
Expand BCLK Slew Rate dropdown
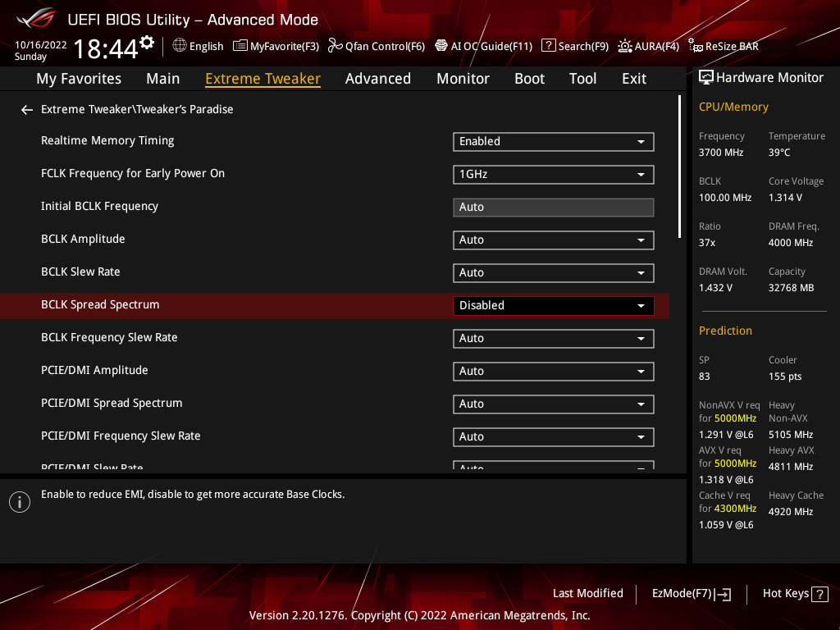click(554, 272)
